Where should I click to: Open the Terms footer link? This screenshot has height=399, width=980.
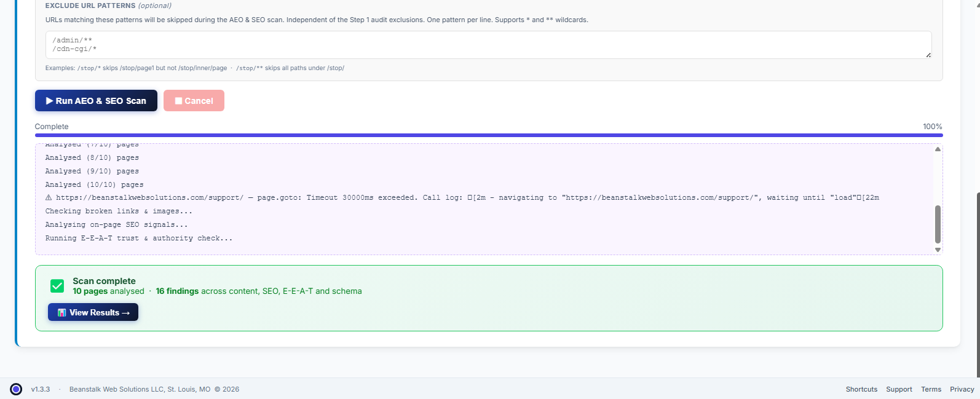(931, 389)
